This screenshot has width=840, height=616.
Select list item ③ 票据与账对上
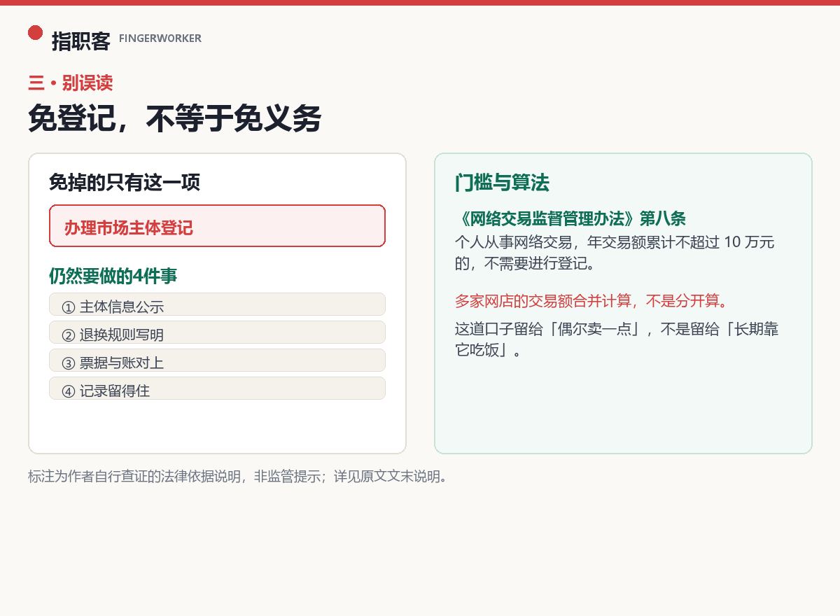pos(217,360)
